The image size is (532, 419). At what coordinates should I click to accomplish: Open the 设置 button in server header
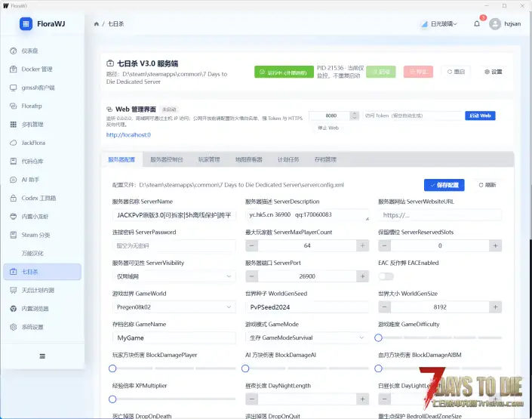(494, 72)
